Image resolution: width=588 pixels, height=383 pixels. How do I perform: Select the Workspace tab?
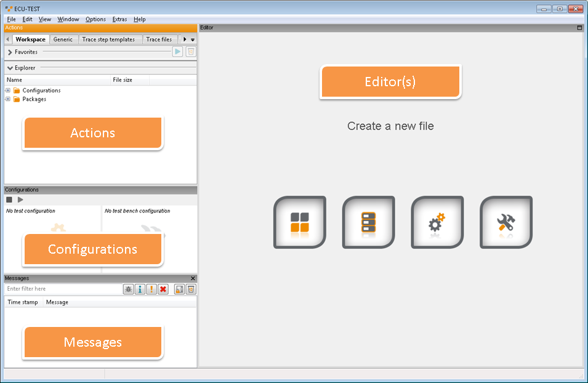coord(30,39)
